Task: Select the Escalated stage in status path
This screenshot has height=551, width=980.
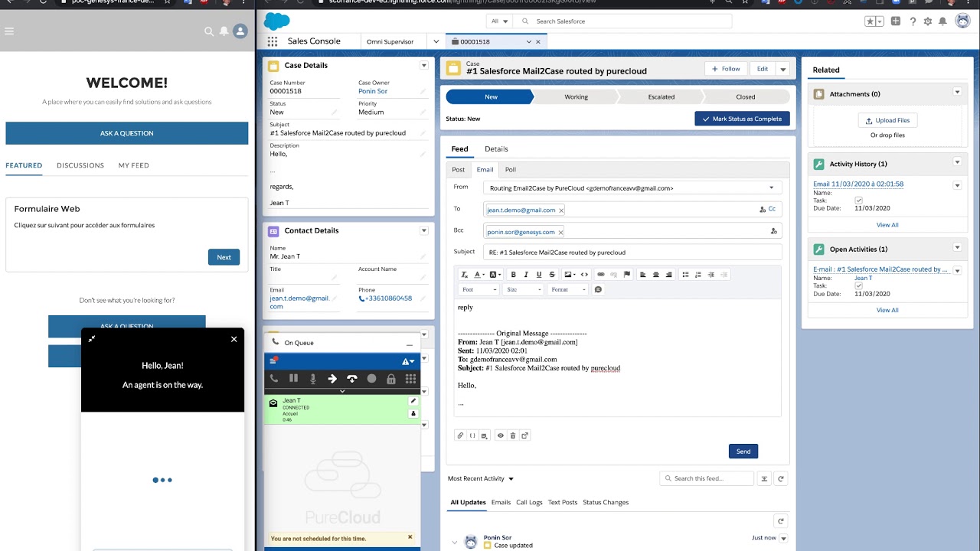Action: click(x=661, y=97)
